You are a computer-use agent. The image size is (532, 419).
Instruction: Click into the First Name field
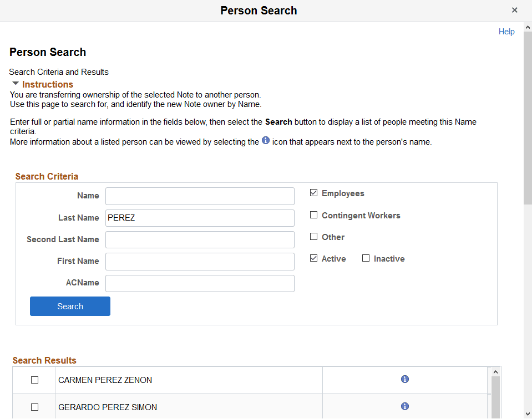click(200, 261)
